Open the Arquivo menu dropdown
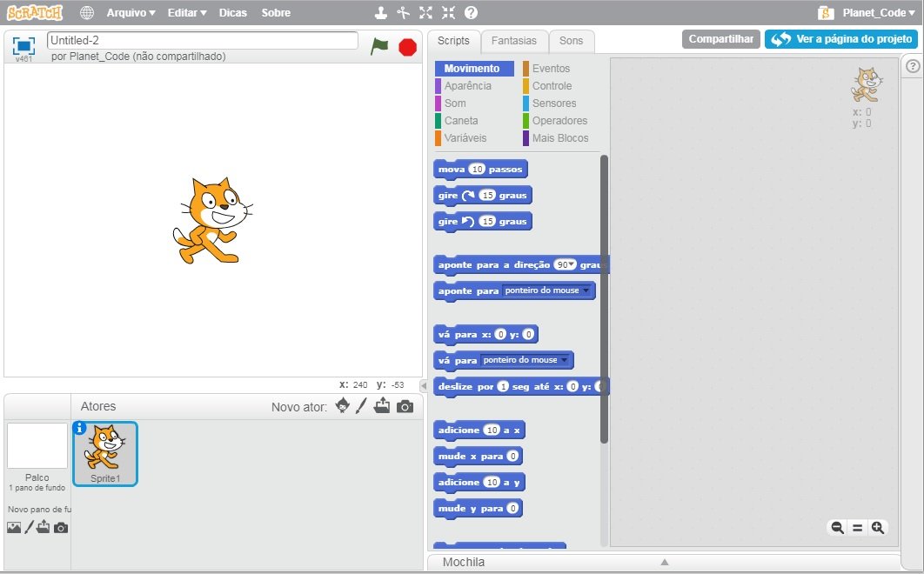 [131, 13]
